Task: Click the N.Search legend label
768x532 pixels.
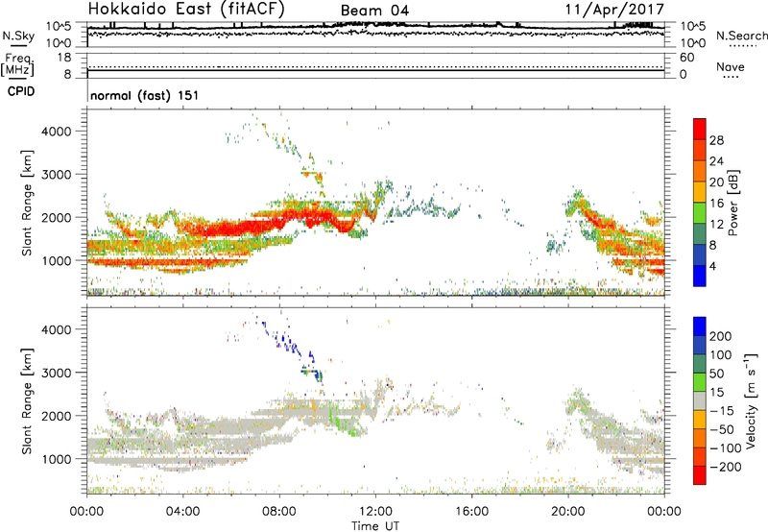Action: point(741,36)
